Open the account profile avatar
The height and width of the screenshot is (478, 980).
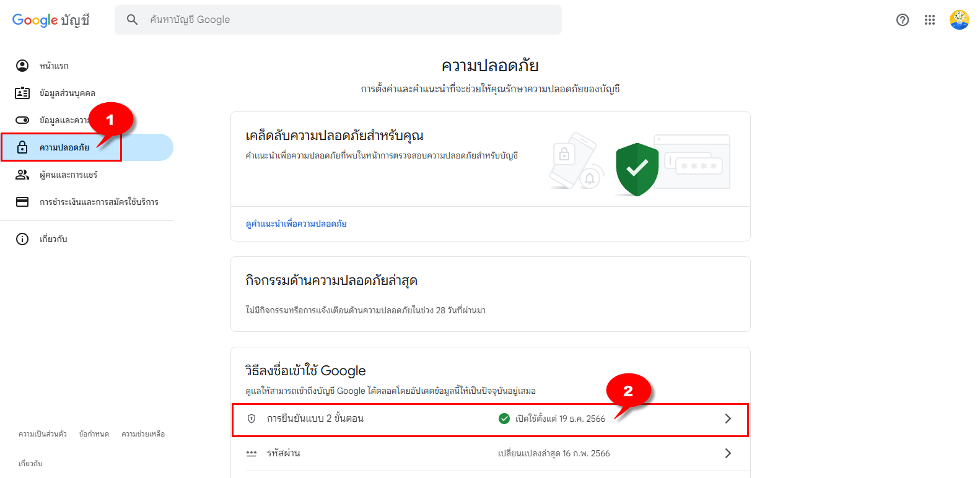960,20
